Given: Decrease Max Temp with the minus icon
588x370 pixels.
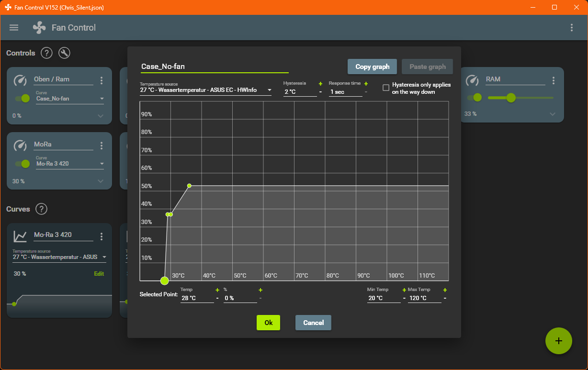Looking at the screenshot, I should pyautogui.click(x=445, y=298).
